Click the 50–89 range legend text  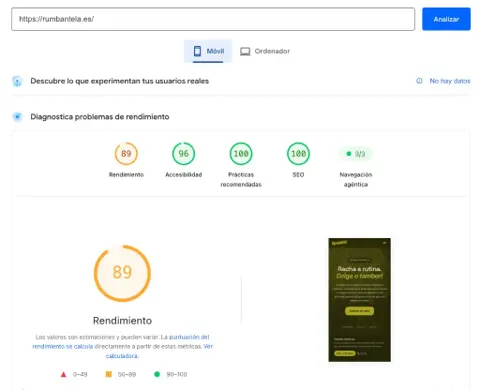(127, 374)
